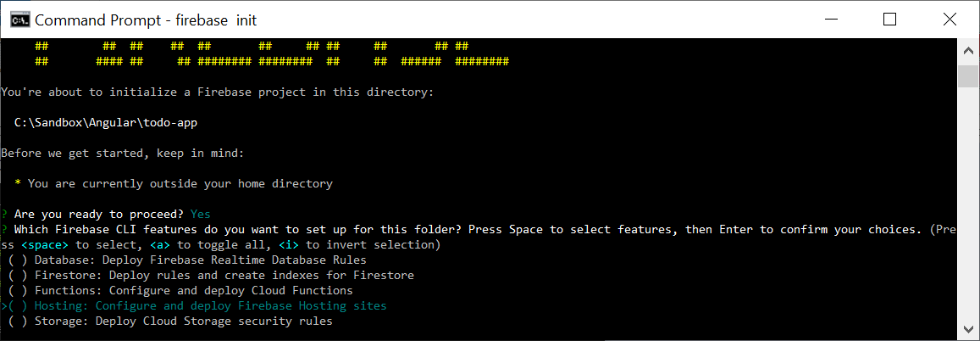Click the empty scrollbar track below thumb
This screenshot has height=341, width=980.
[967, 212]
